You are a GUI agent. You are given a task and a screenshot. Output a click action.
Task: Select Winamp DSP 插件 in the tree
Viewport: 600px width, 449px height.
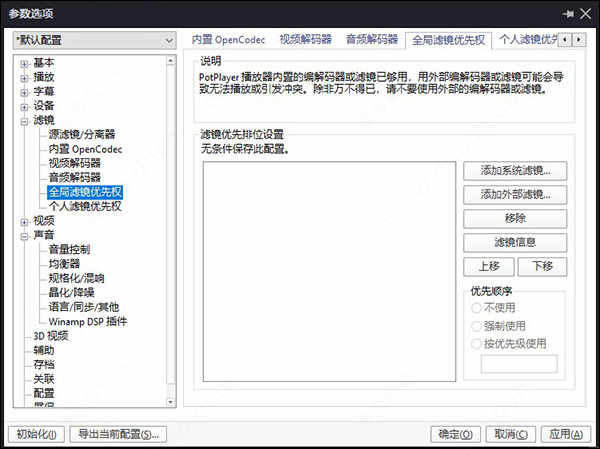(88, 322)
